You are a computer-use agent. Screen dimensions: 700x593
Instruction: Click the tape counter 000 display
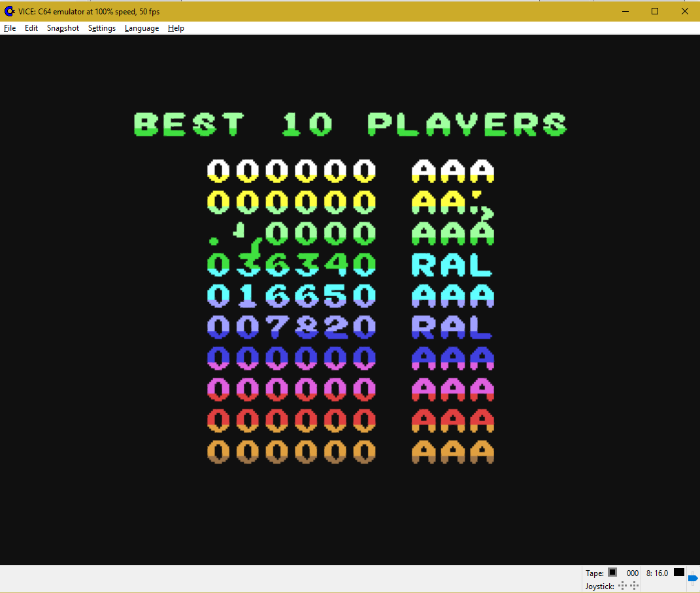(x=632, y=573)
